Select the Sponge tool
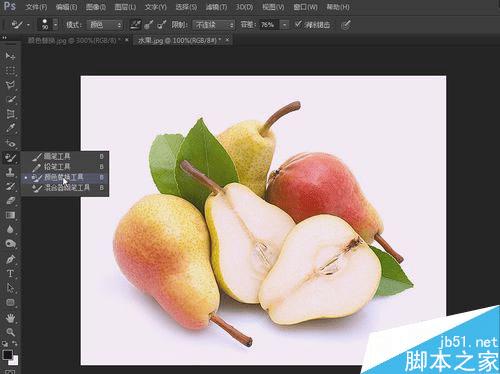500x374 pixels. tap(10, 244)
